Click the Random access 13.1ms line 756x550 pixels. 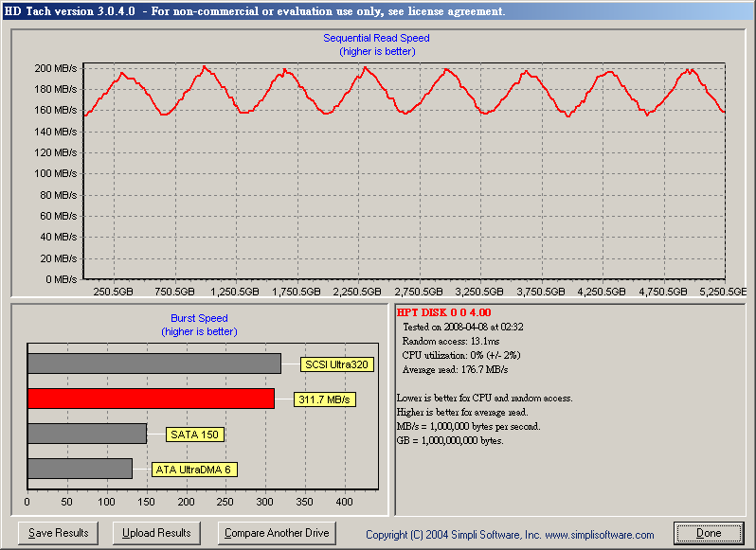pyautogui.click(x=451, y=341)
